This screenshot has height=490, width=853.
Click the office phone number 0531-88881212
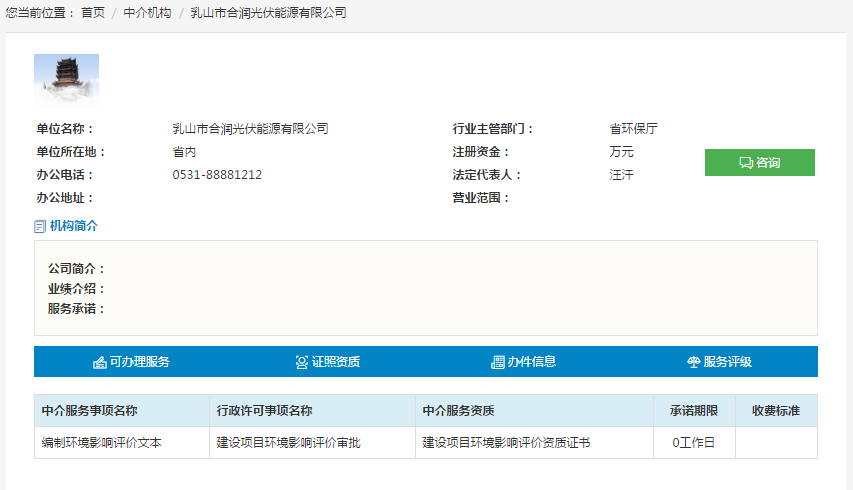pos(217,175)
